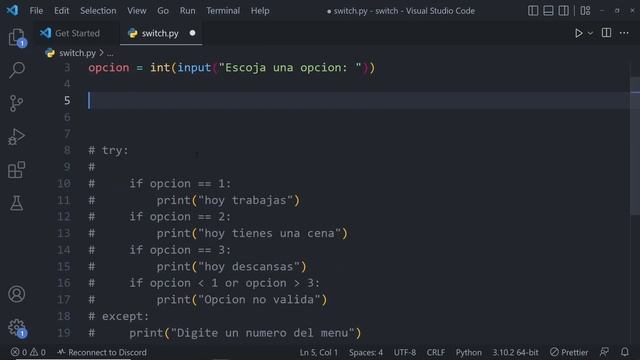Go to line via Ln 5, Col 1
The width and height of the screenshot is (640, 360).
pos(318,352)
